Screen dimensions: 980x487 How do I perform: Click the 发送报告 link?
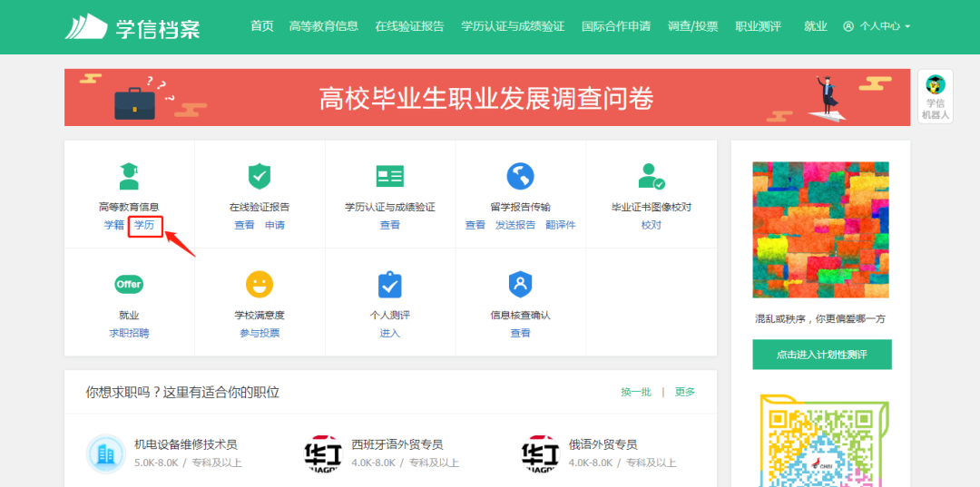point(515,225)
